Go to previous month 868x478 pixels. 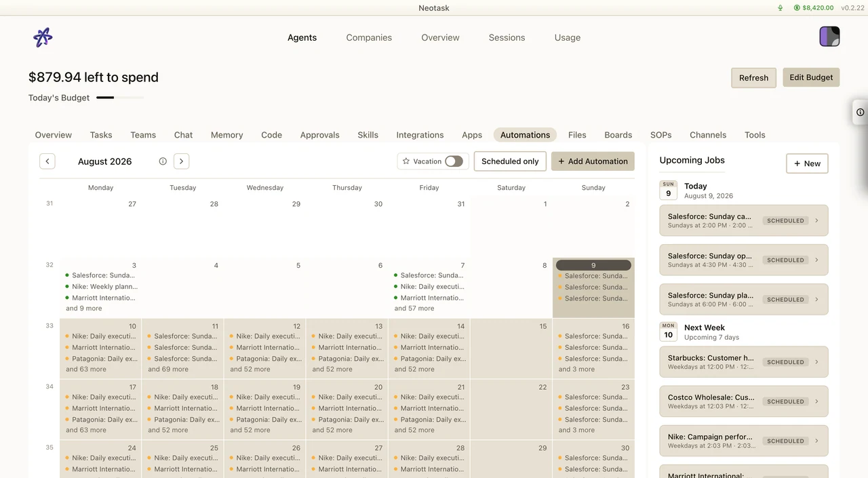(47, 161)
